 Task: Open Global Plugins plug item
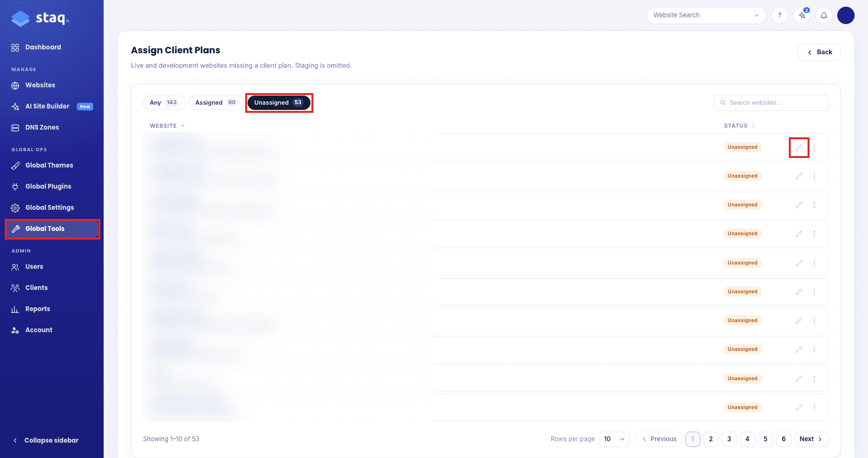(x=42, y=186)
